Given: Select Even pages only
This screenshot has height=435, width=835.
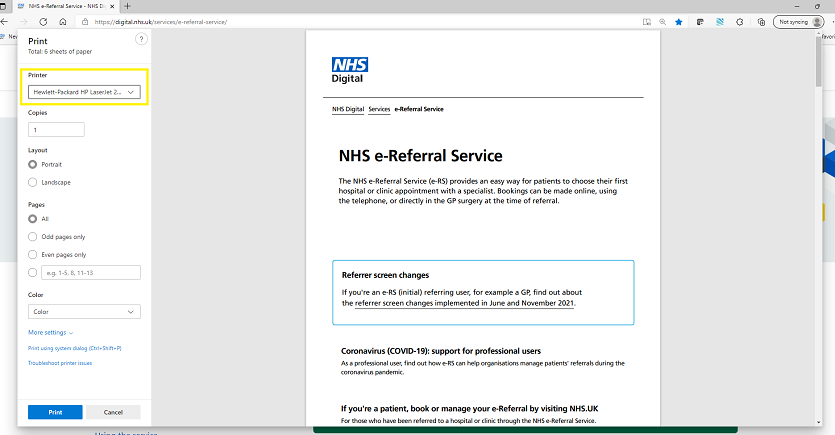Looking at the screenshot, I should [x=32, y=255].
